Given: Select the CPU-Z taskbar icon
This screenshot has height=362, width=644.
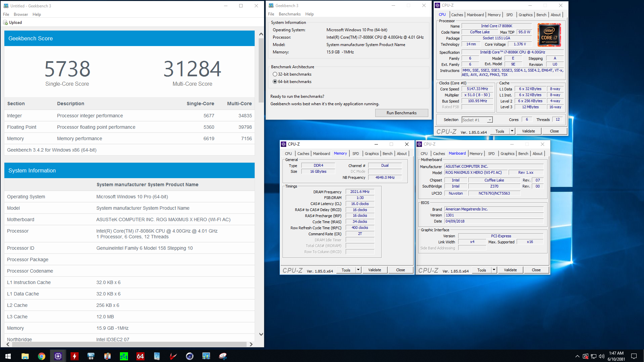Looking at the screenshot, I should point(58,356).
